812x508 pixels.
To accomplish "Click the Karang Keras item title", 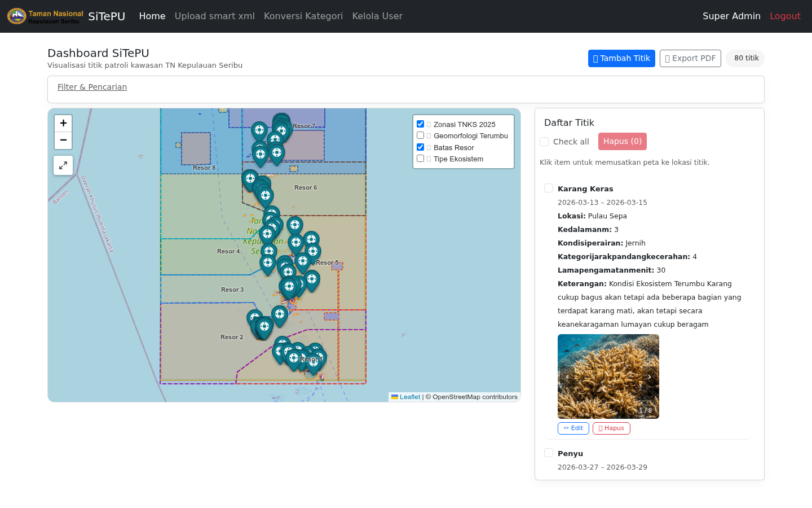I will click(585, 189).
